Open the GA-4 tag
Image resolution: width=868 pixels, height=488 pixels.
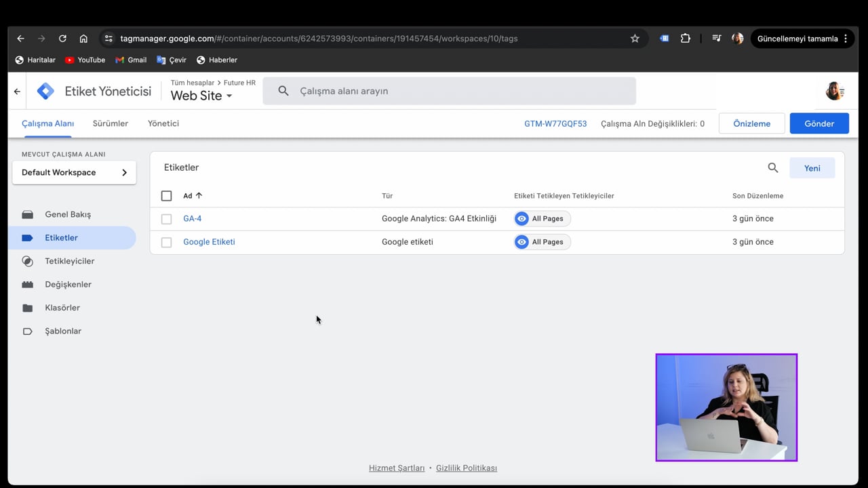click(x=193, y=219)
